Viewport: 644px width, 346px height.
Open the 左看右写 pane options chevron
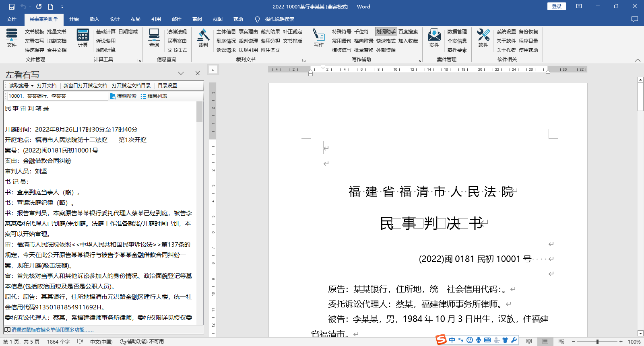[181, 73]
